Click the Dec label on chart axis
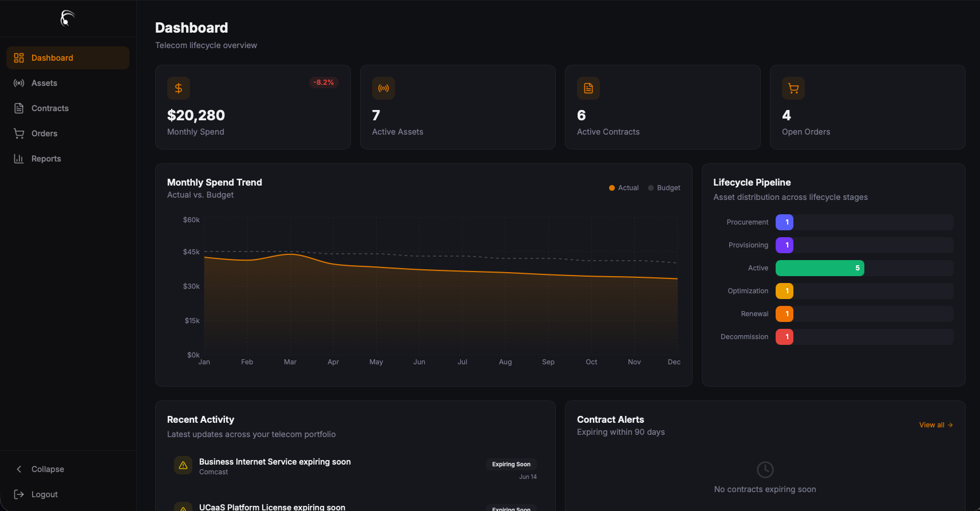 (674, 362)
